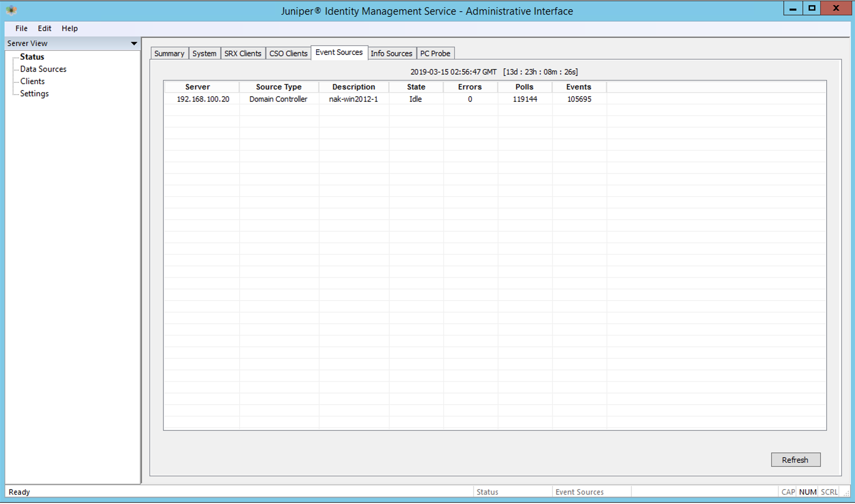The height and width of the screenshot is (504, 855).
Task: Click the Status pane in status bar
Action: click(x=512, y=492)
